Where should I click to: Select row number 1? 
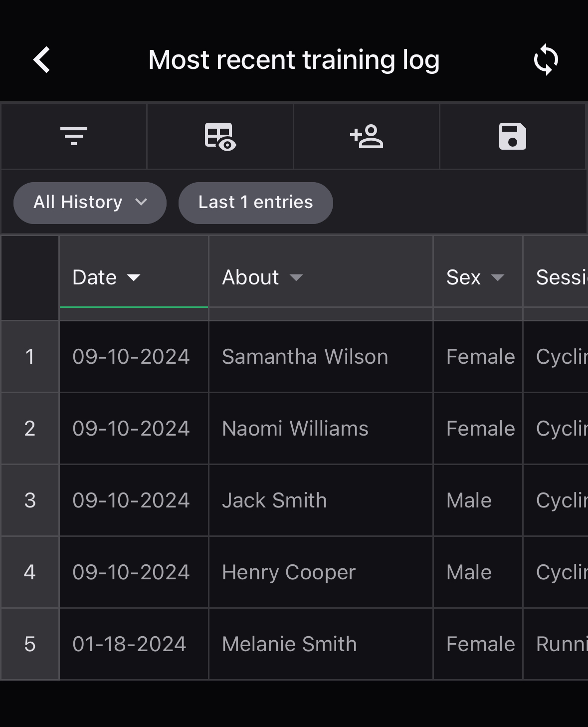[30, 357]
